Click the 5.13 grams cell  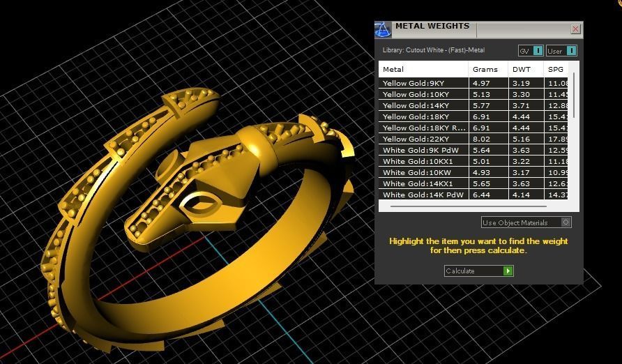488,94
